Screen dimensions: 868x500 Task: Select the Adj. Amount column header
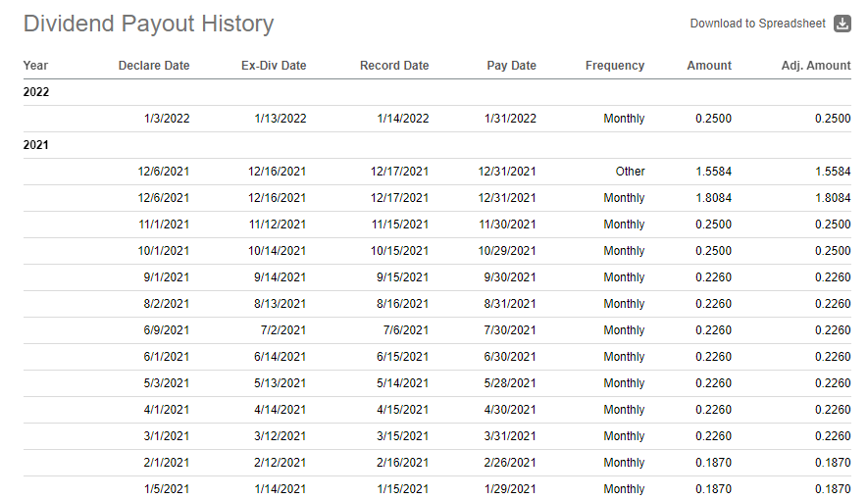click(x=816, y=66)
